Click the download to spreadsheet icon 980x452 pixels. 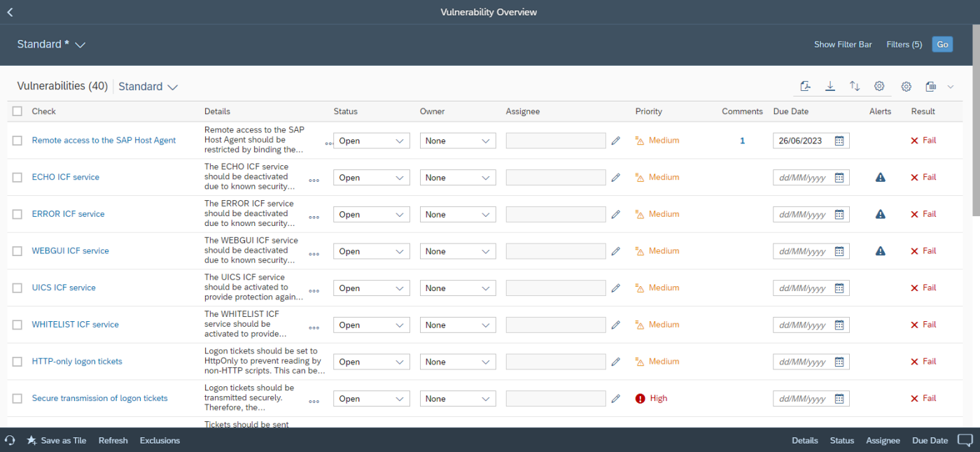point(830,86)
